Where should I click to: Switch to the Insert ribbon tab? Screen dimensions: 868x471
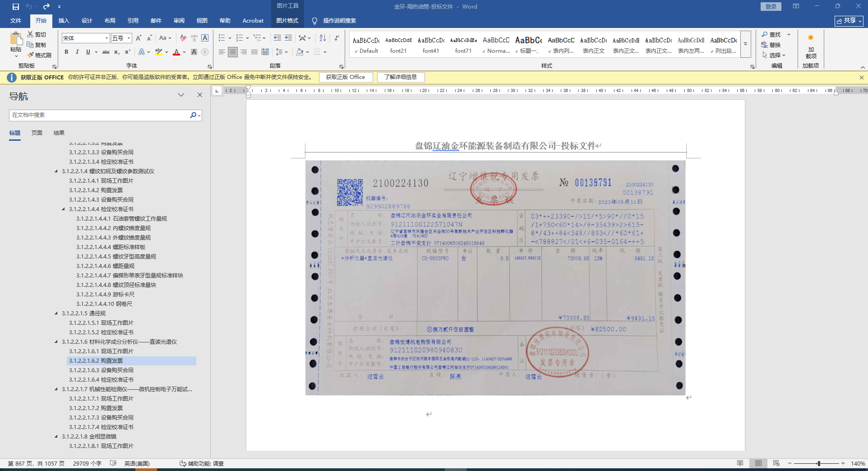(x=64, y=21)
